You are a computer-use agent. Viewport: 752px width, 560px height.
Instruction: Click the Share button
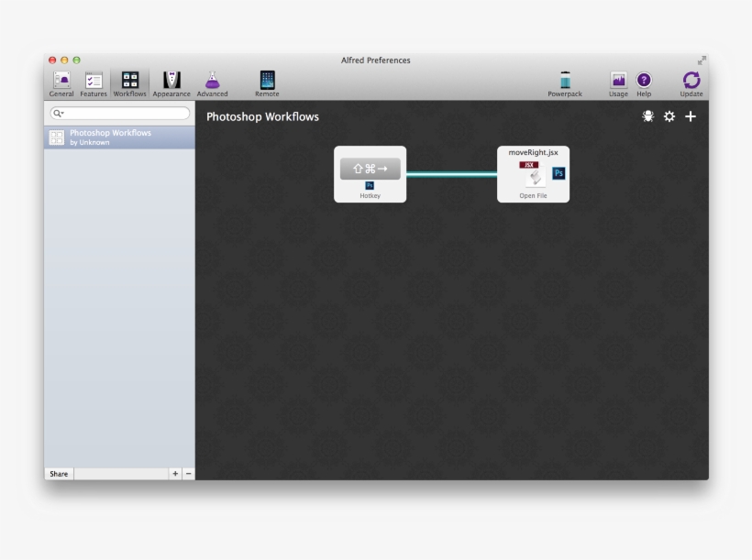(59, 474)
